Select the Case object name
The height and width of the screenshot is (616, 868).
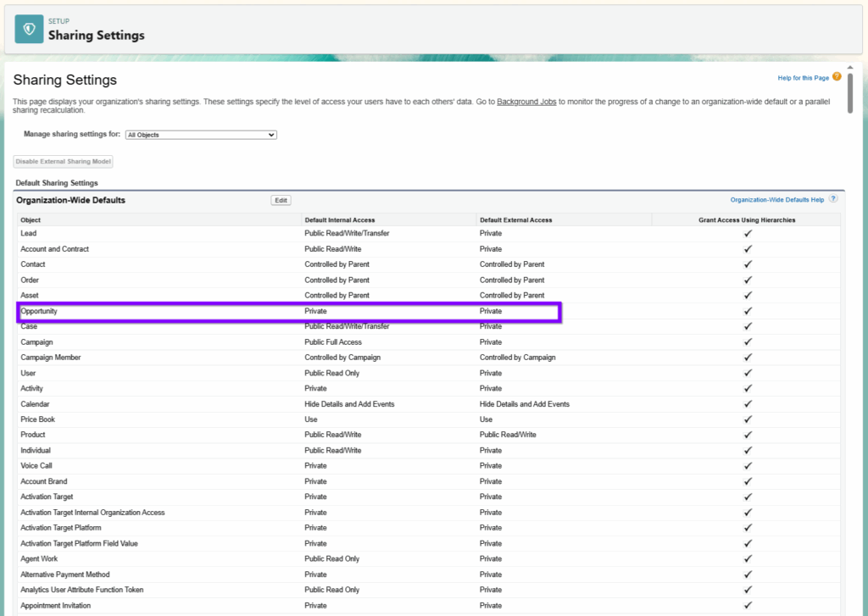tap(29, 326)
